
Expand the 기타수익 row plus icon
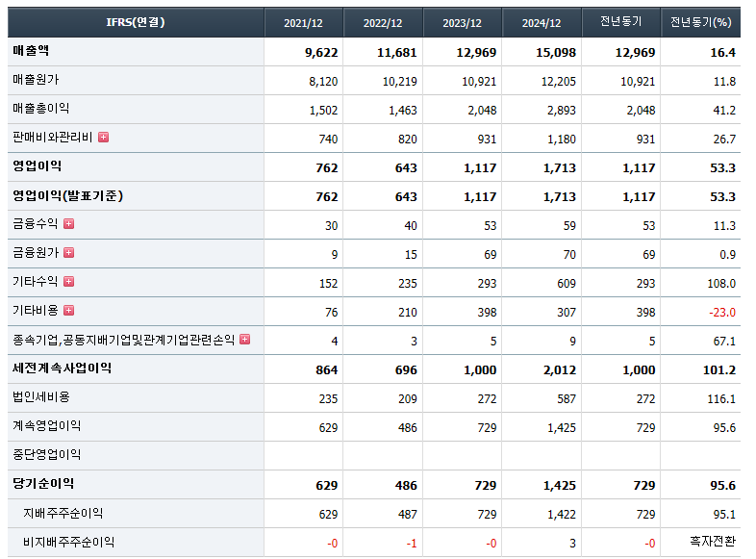69,282
